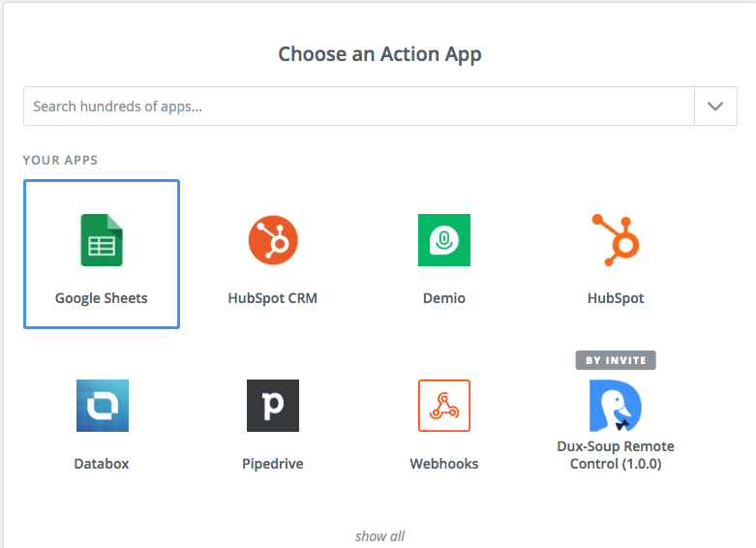756x548 pixels.
Task: Click the 'show all' link
Action: (379, 536)
